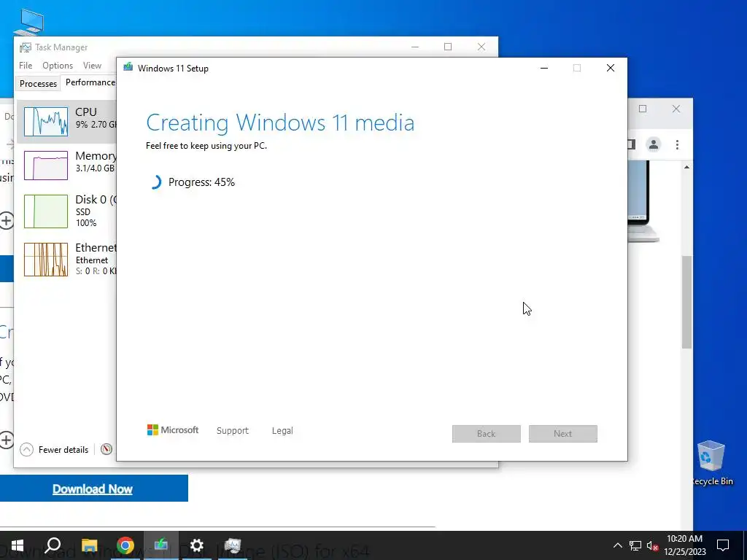
Task: Open Settings from the taskbar
Action: pyautogui.click(x=197, y=545)
